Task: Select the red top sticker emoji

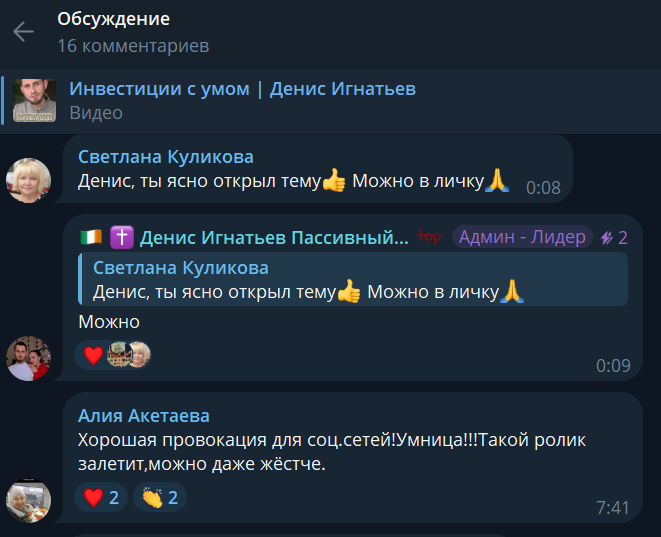Action: click(x=430, y=237)
